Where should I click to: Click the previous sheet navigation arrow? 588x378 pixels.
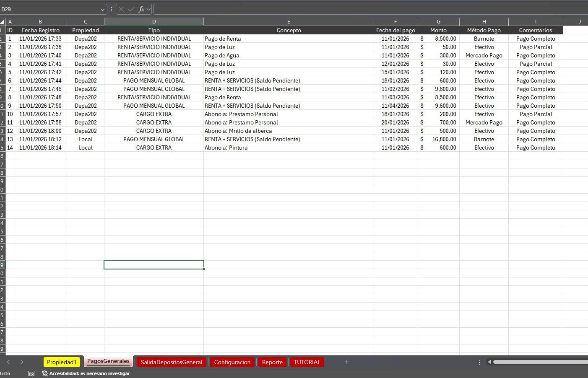pyautogui.click(x=8, y=362)
